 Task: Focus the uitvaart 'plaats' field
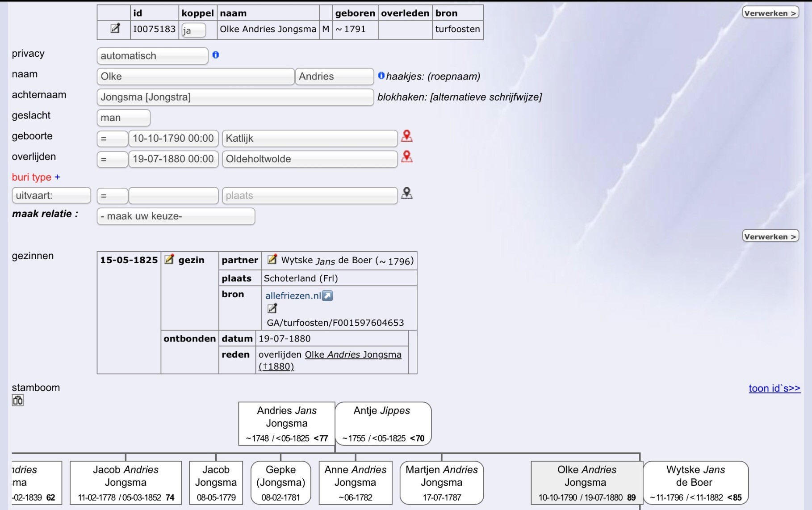click(310, 196)
